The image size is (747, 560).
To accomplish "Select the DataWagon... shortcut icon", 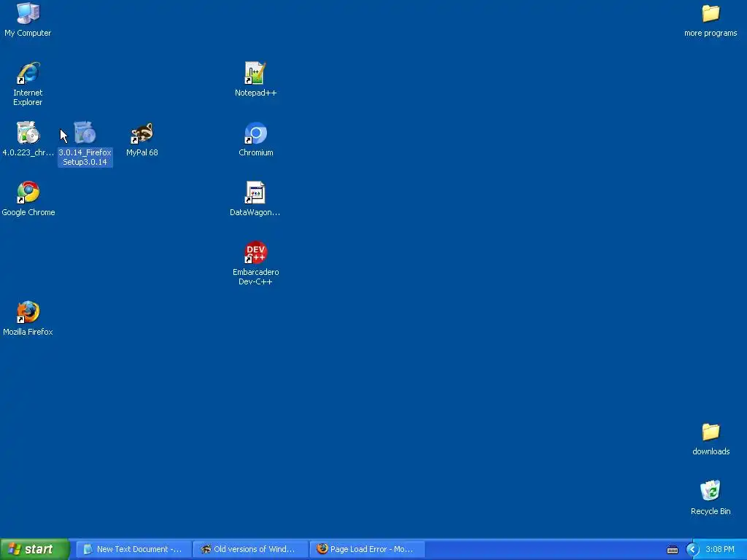I will click(x=255, y=192).
